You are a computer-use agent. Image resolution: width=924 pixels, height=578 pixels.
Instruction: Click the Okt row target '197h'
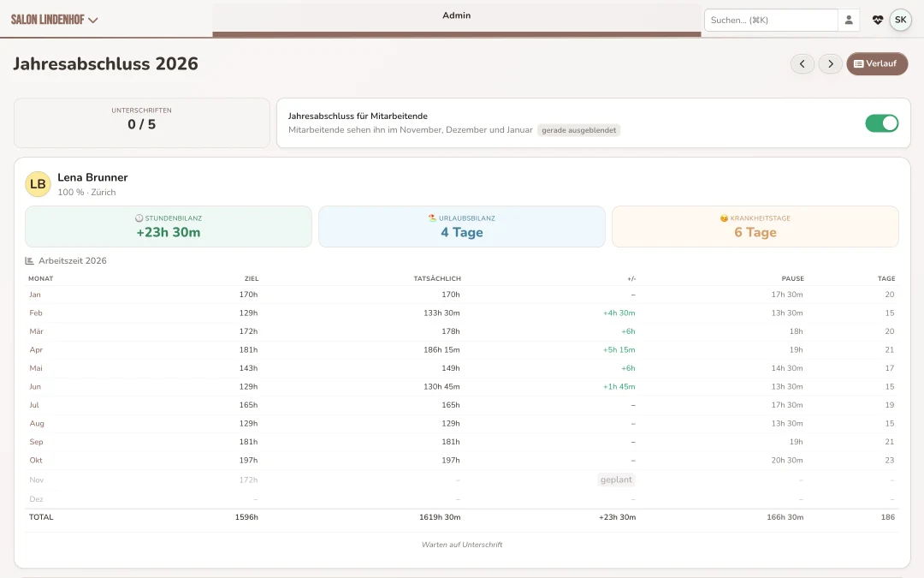pos(248,461)
